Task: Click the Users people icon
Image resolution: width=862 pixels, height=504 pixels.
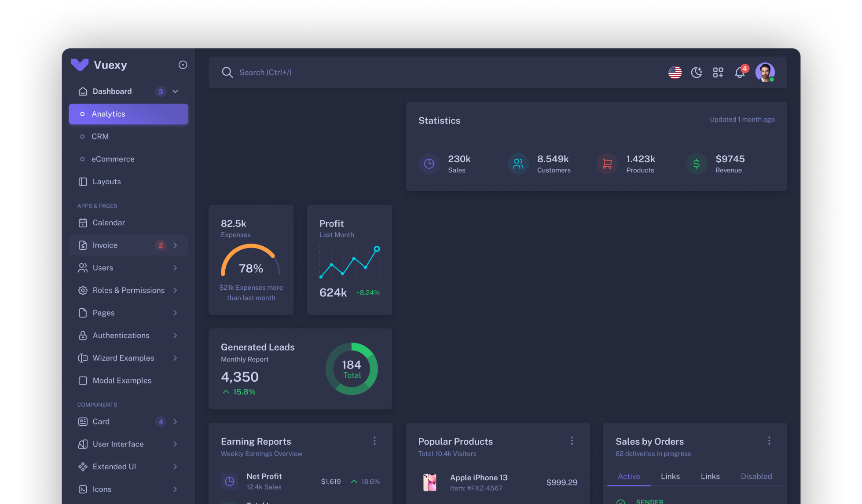Action: point(83,268)
